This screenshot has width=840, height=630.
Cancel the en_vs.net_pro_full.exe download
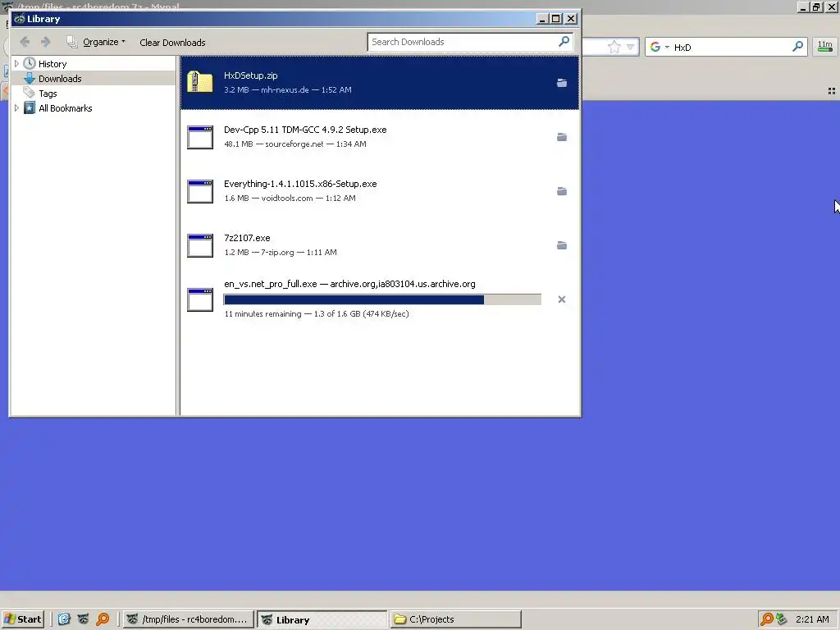561,299
